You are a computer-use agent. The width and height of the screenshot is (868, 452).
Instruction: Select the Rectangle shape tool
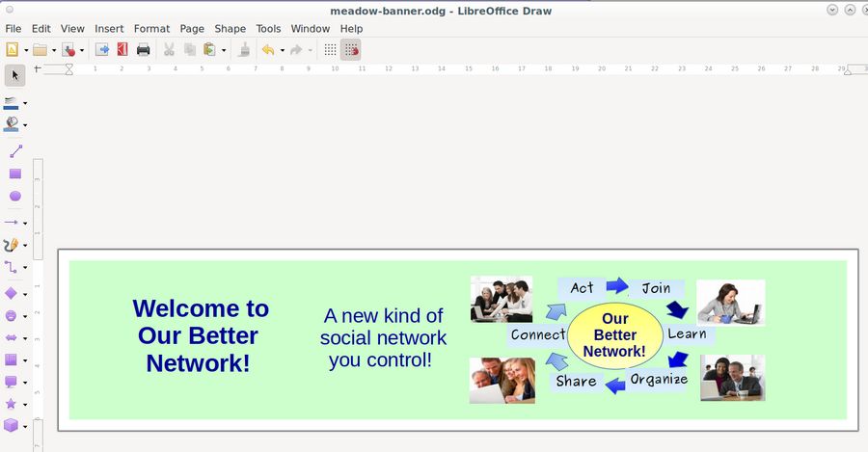pyautogui.click(x=14, y=174)
